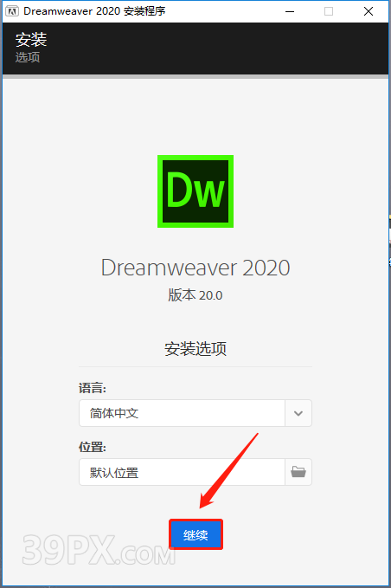The image size is (391, 588).
Task: Click the 位置: label
Action: click(x=93, y=447)
